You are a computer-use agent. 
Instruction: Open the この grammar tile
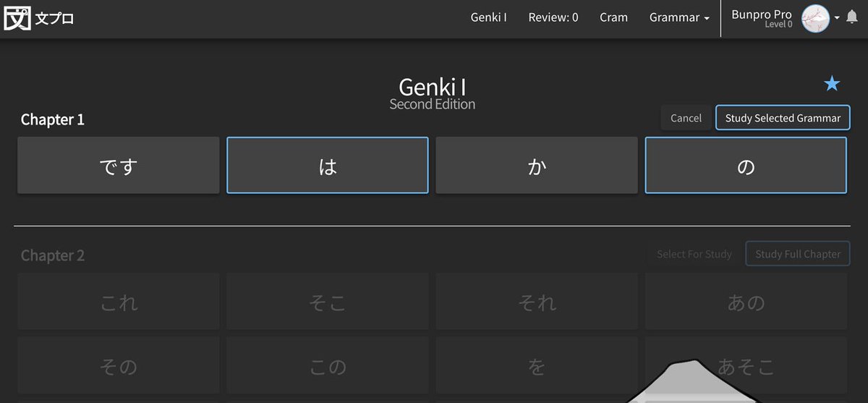[x=328, y=365]
